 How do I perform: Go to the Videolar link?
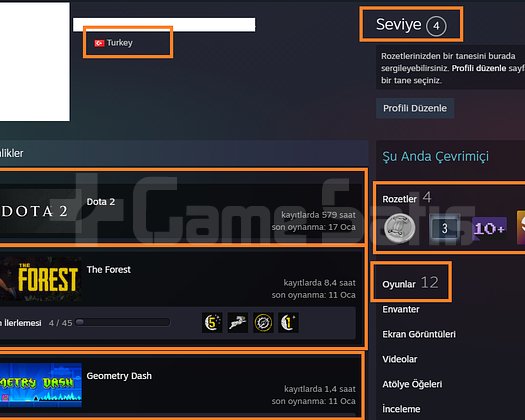pyautogui.click(x=400, y=359)
